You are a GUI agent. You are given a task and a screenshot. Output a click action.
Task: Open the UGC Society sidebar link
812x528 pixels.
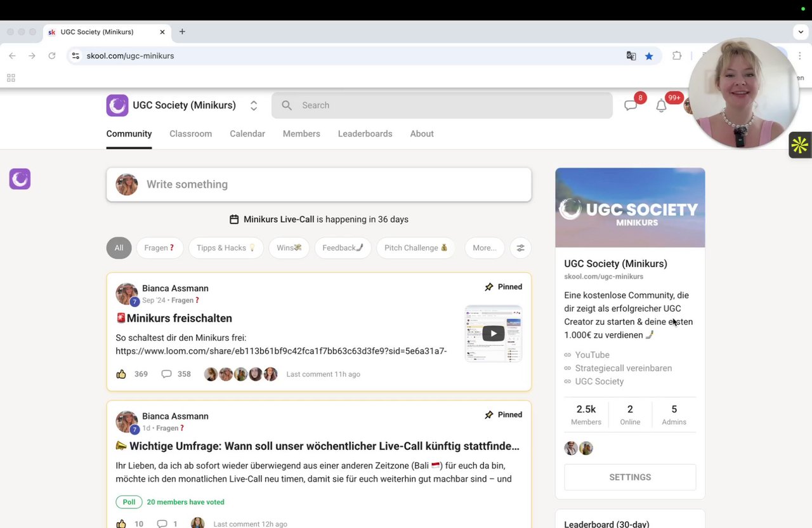(x=599, y=382)
